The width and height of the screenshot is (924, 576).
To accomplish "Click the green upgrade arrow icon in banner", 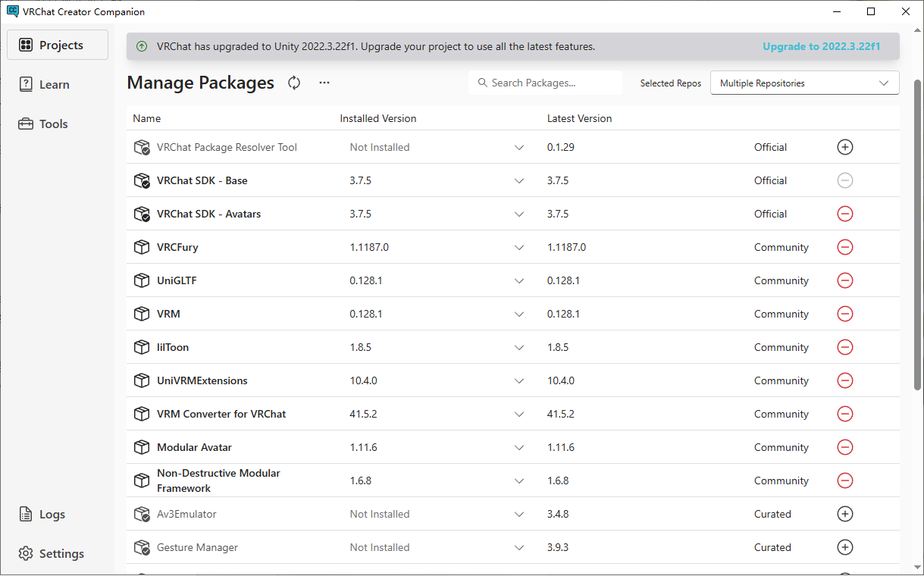I will (142, 46).
